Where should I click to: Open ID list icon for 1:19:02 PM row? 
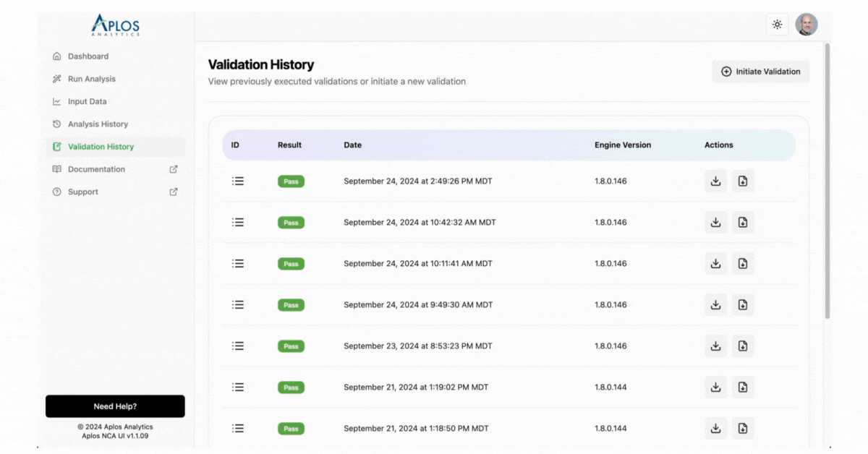click(x=238, y=387)
